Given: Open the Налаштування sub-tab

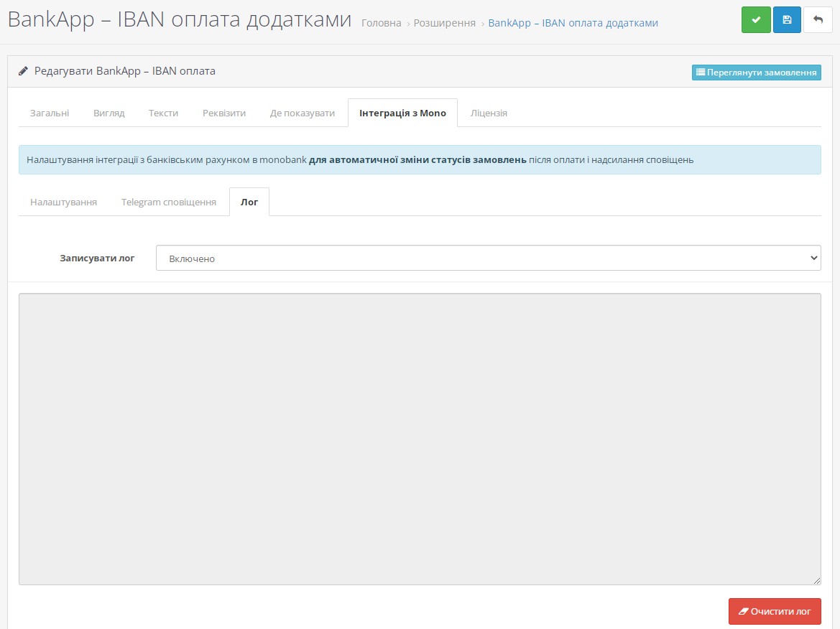Looking at the screenshot, I should coord(63,202).
